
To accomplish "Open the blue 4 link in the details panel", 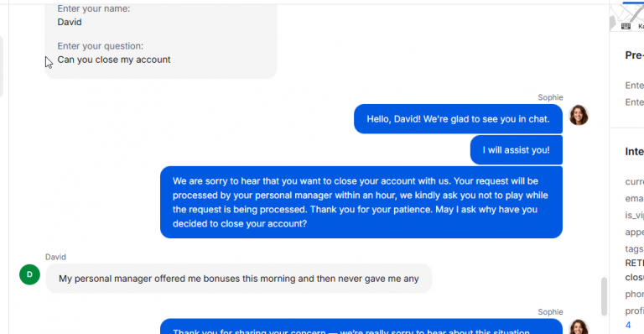I will [x=628, y=325].
